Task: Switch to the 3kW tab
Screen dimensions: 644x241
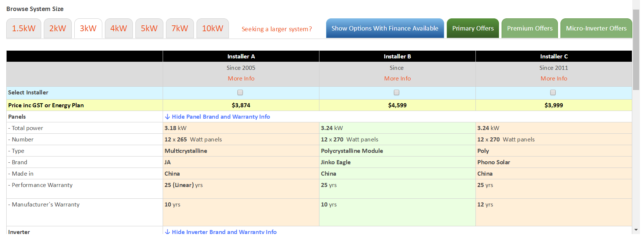Action: coord(88,28)
